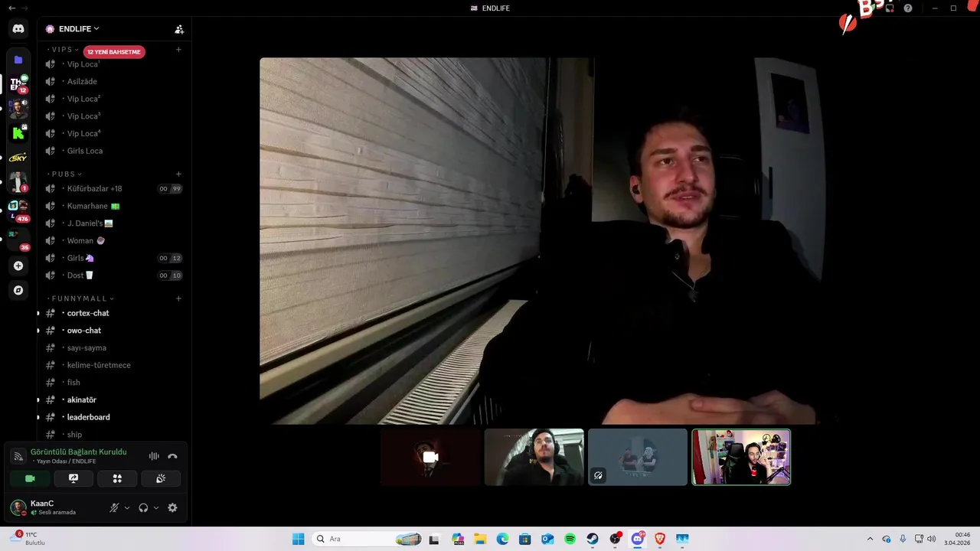Open Spotify from the taskbar
This screenshot has height=551, width=980.
[570, 539]
